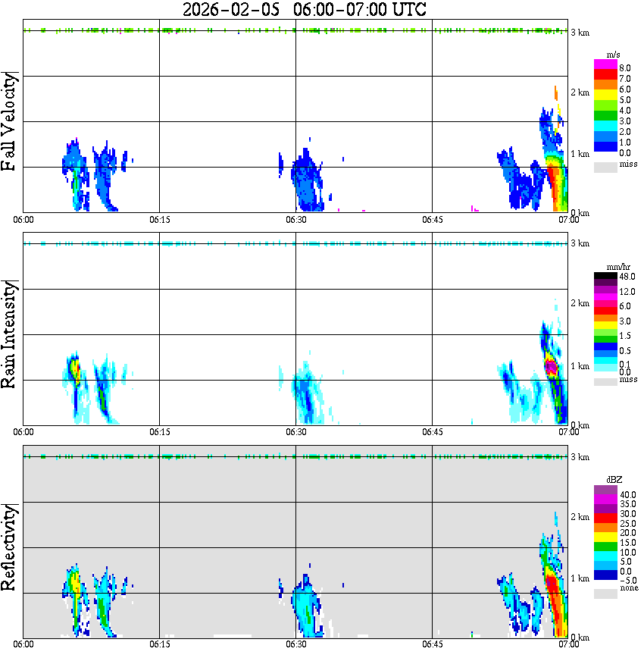Image resolution: width=644 pixels, height=658 pixels.
Task: Pick the black 48.0 mm/hr swatch
Action: (605, 276)
